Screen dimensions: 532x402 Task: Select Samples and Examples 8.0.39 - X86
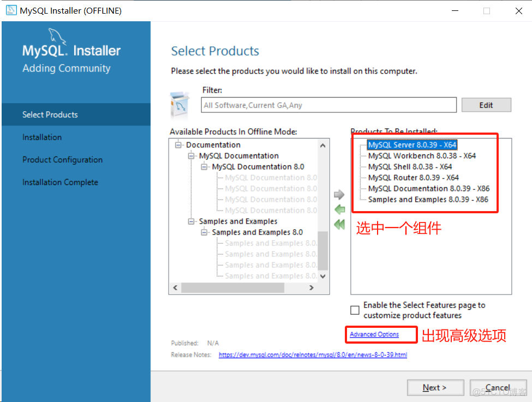428,199
